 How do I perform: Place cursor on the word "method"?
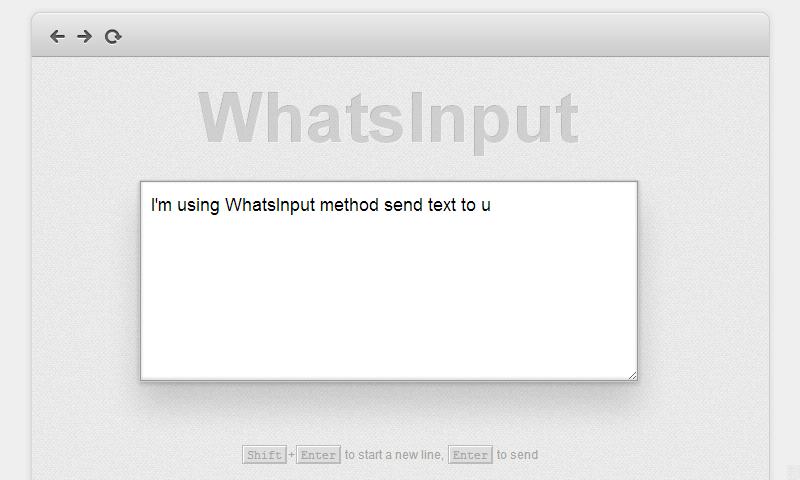point(349,205)
